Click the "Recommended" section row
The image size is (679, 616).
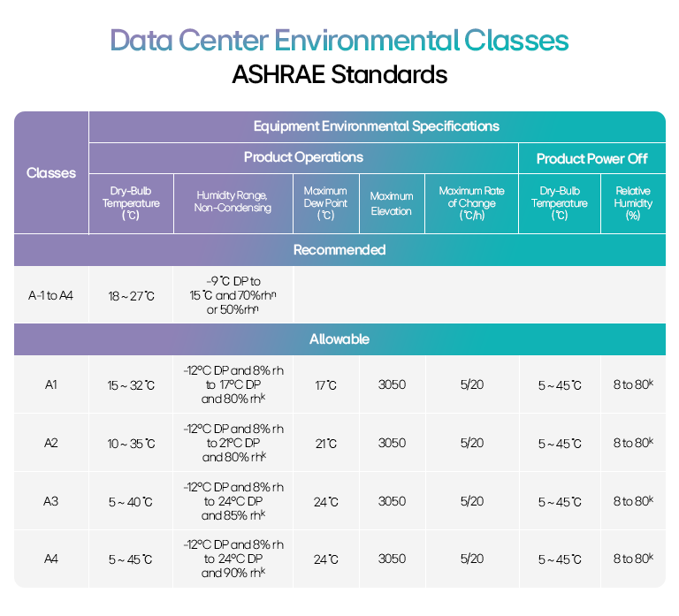click(x=339, y=250)
